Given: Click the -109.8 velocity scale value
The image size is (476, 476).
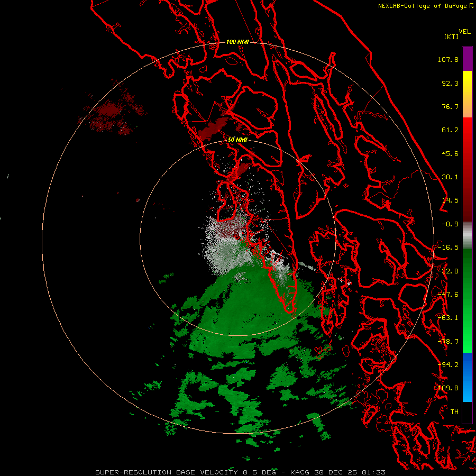Looking at the screenshot, I should 446,388.
